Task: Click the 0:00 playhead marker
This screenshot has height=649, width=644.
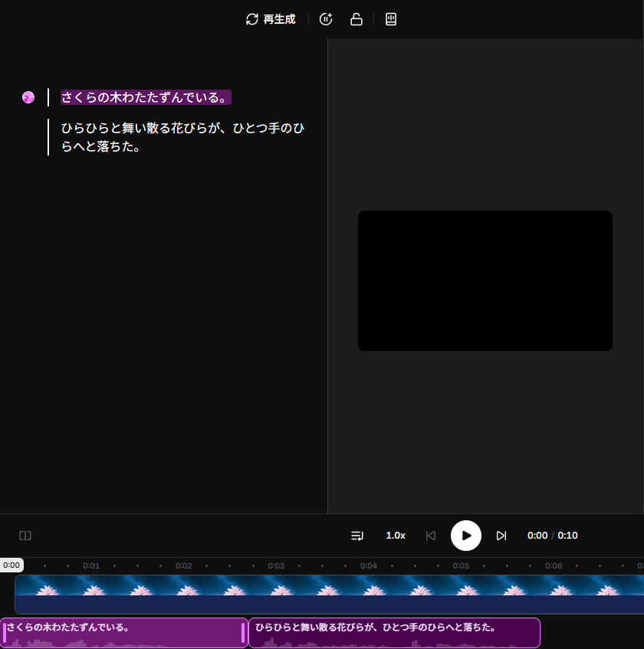Action: pyautogui.click(x=11, y=565)
